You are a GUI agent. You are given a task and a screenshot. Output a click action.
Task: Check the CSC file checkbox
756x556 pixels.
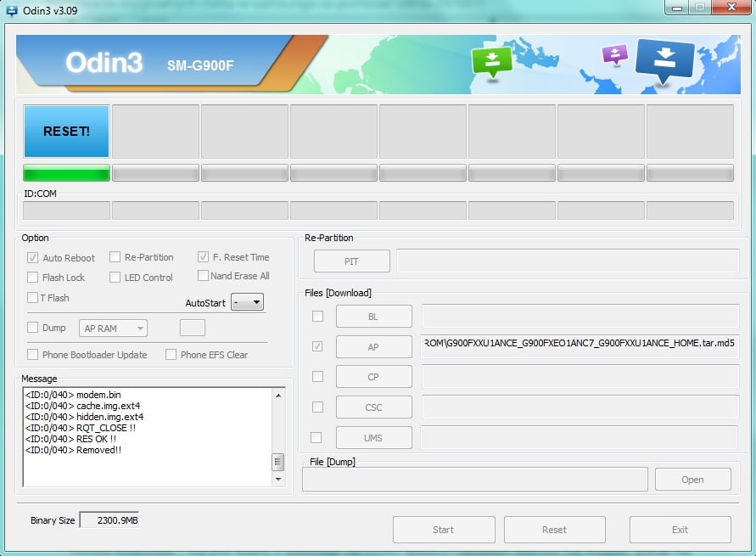317,407
